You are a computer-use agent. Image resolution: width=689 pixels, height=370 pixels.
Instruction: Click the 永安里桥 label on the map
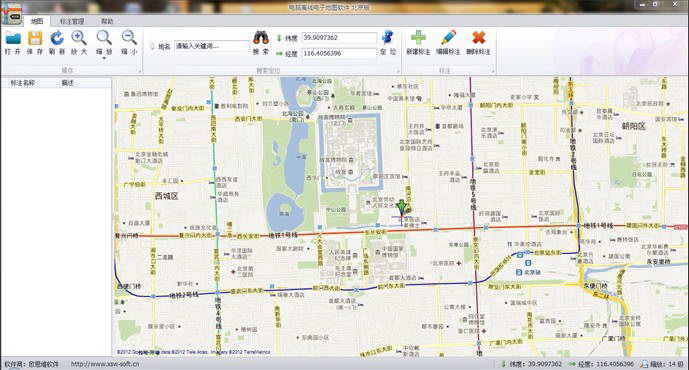pos(658,261)
